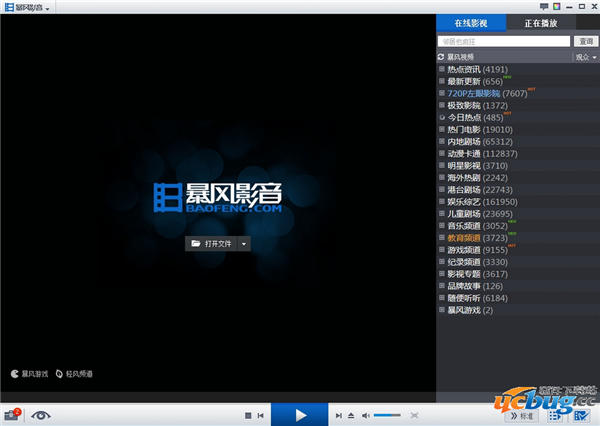Adjust the volume slider
Screen dimensions: 600x426
pyautogui.click(x=388, y=414)
